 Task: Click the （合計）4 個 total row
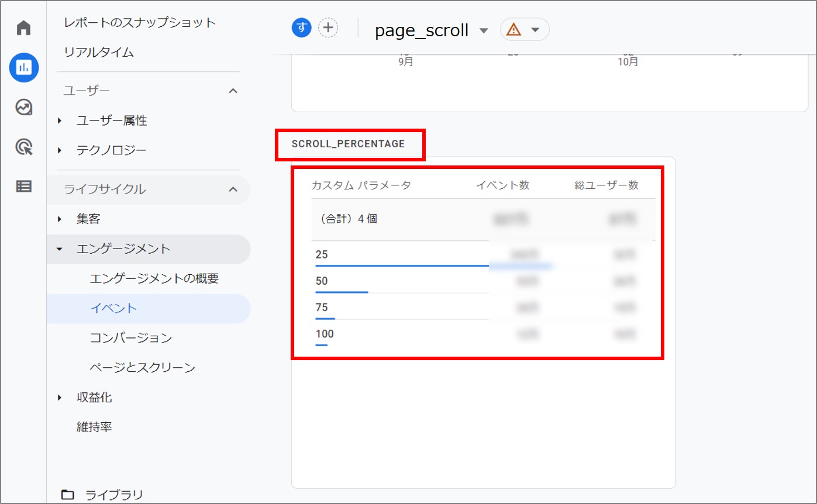tap(483, 219)
